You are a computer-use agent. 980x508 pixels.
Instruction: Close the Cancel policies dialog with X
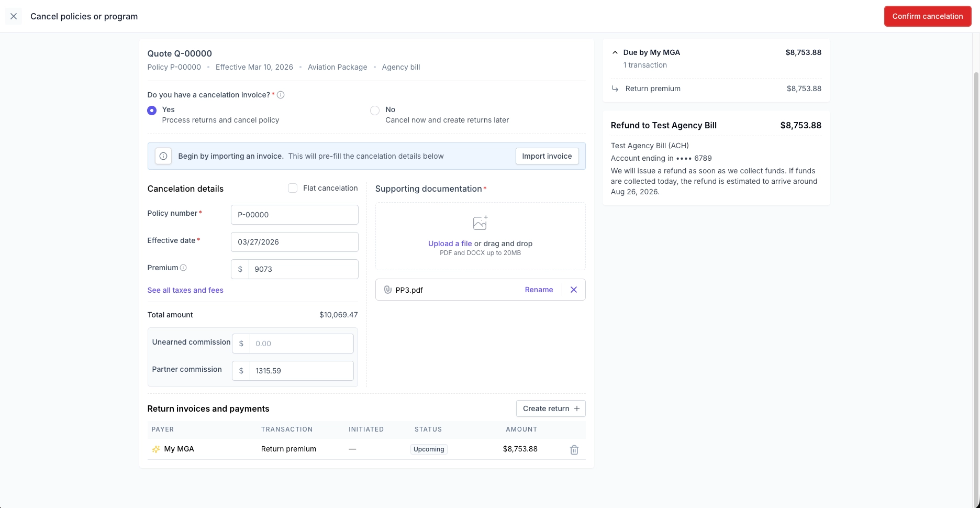pos(14,16)
